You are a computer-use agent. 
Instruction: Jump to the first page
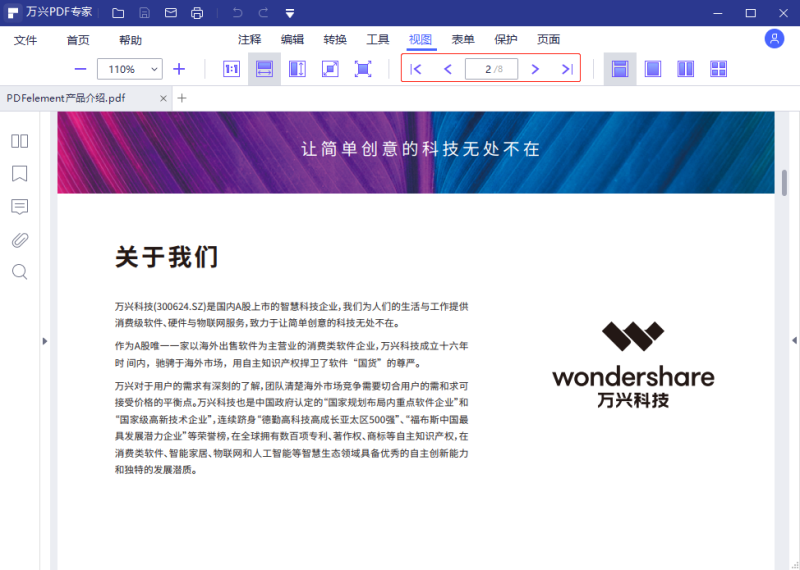pos(416,69)
